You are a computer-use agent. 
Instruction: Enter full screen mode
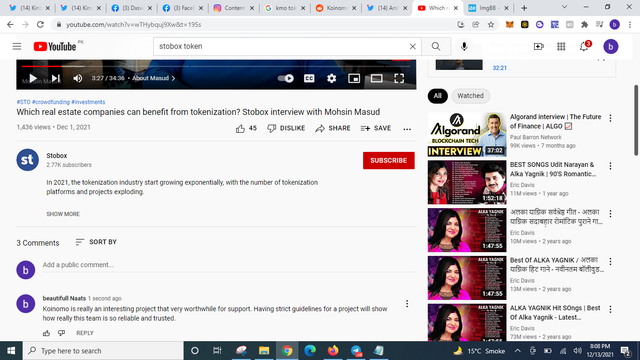399,78
